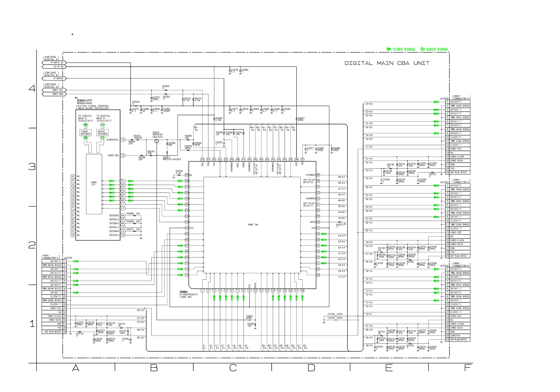
Task: Click the R3290 10K resistor label
Action: (251, 325)
